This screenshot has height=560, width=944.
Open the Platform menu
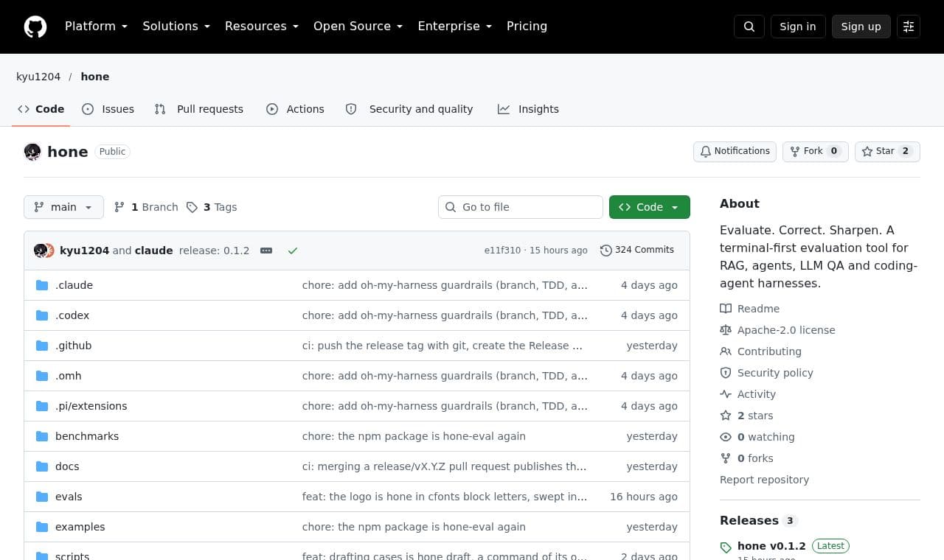[x=96, y=27]
